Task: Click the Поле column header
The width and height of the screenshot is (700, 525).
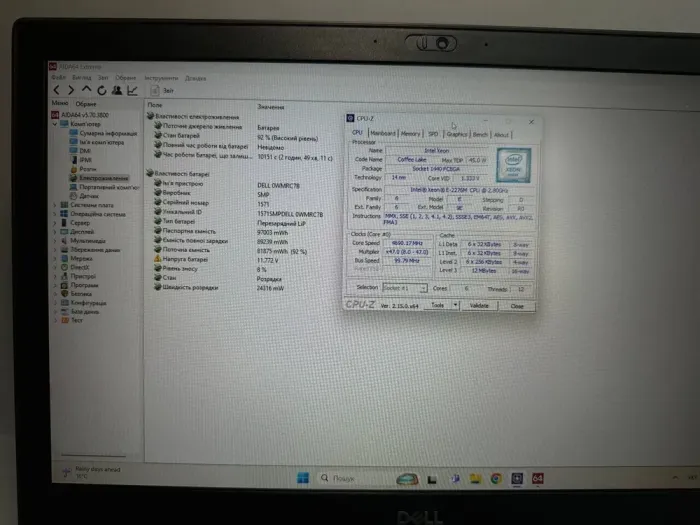Action: click(155, 105)
